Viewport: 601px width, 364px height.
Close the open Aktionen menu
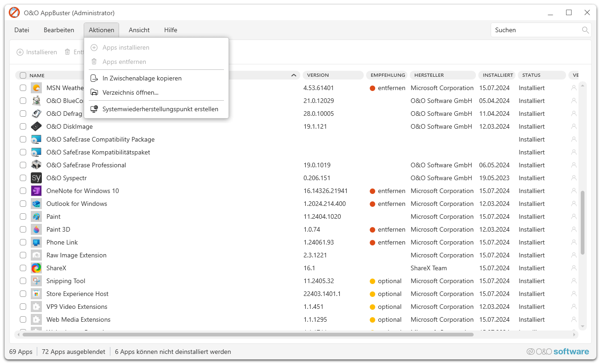(101, 30)
